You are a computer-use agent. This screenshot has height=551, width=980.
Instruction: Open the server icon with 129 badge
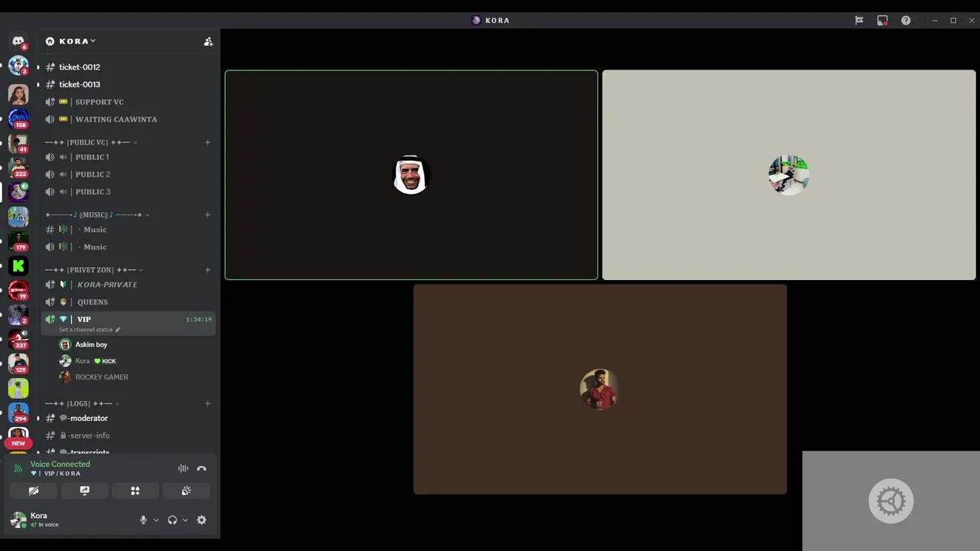click(x=18, y=363)
